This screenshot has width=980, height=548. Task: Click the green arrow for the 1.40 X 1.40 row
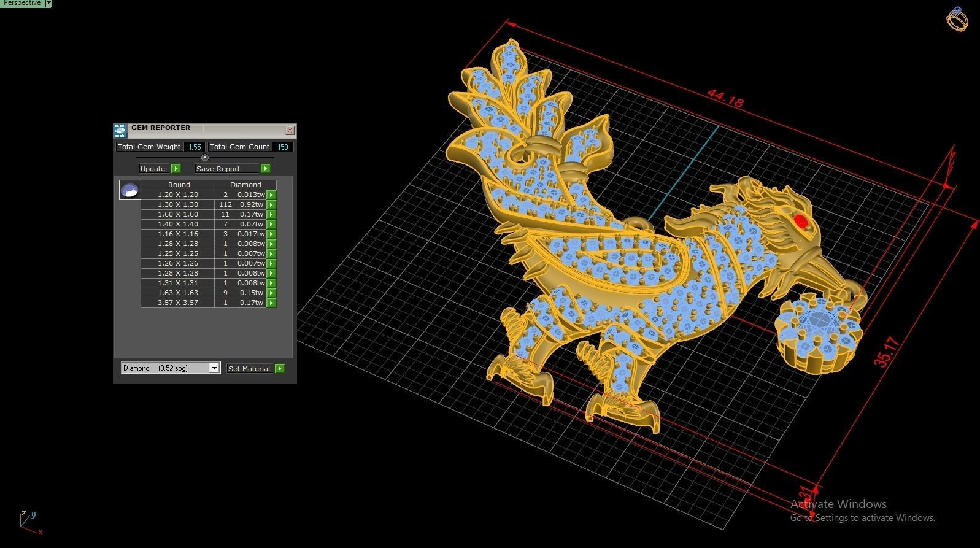(271, 224)
